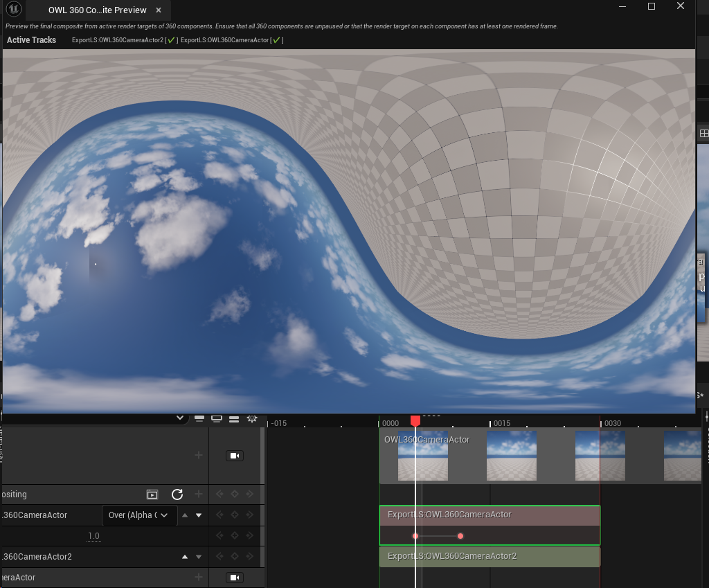Click the 1.0 opacity value field
This screenshot has width=709, height=588.
click(93, 536)
